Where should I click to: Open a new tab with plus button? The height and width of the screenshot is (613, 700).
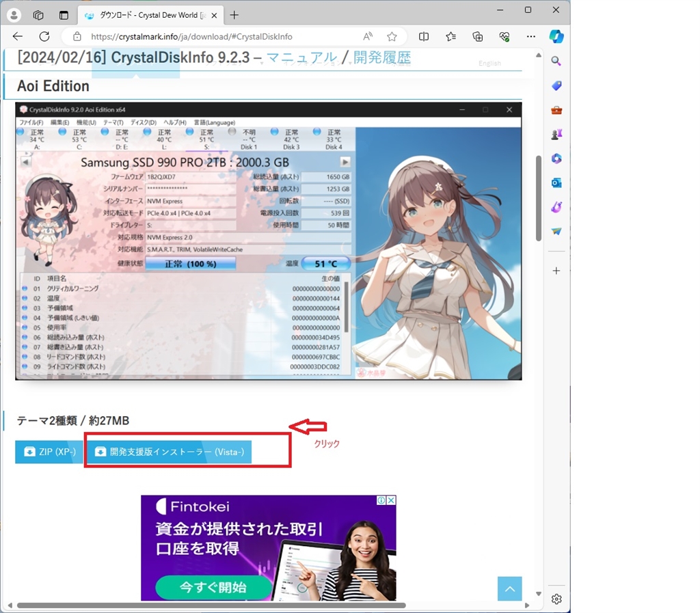click(x=234, y=15)
